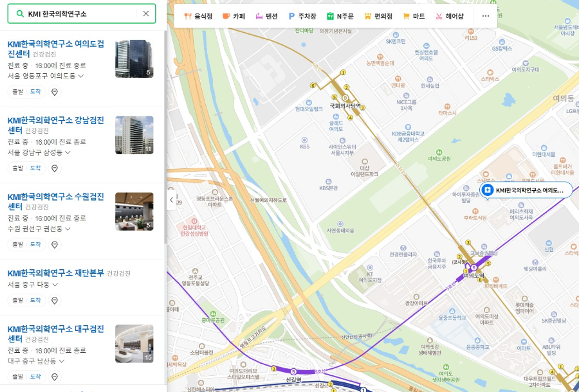Filter map by 펜션 category

click(x=266, y=16)
